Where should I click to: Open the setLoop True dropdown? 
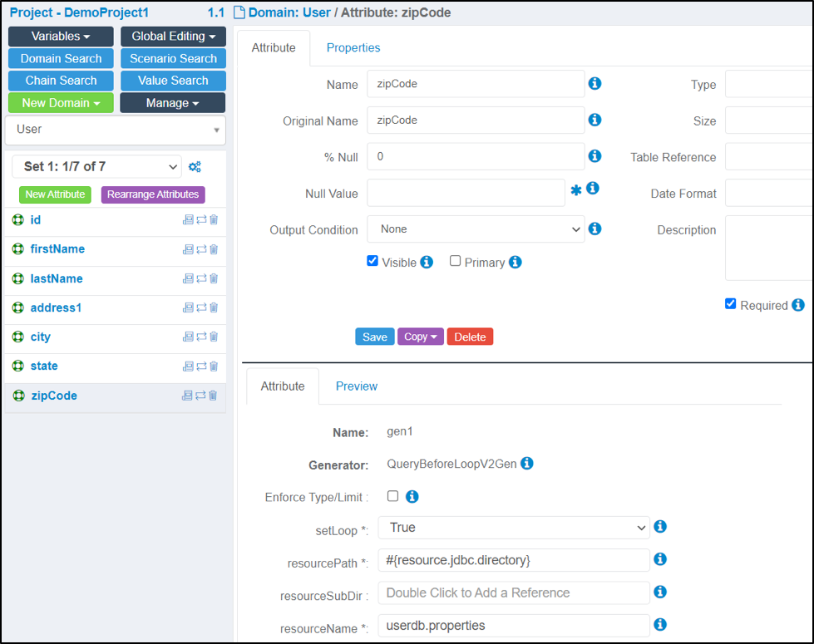(x=514, y=528)
